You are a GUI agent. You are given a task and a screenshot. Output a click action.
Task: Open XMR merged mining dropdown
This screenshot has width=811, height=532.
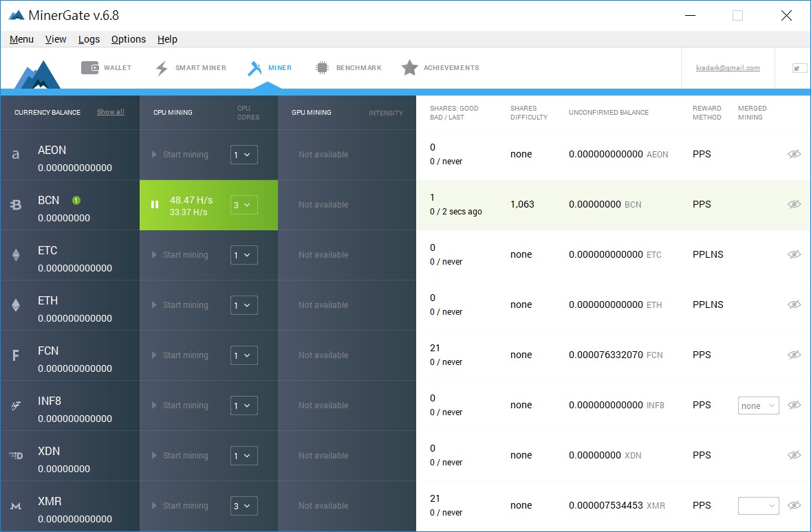pos(758,506)
